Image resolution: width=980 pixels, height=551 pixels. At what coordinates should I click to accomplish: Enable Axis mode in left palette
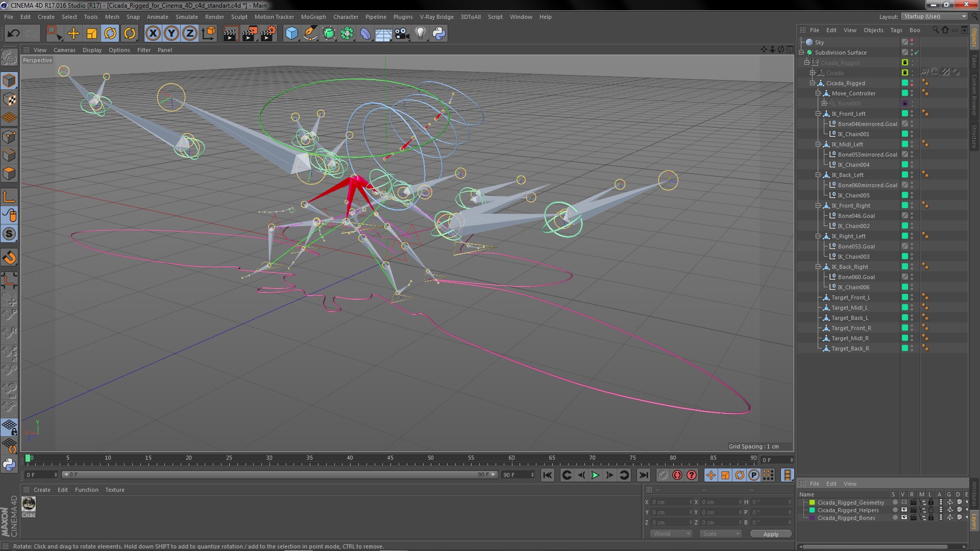[9, 197]
